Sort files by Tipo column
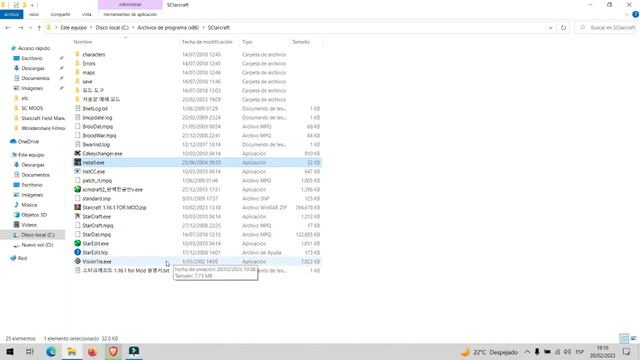 pyautogui.click(x=247, y=42)
